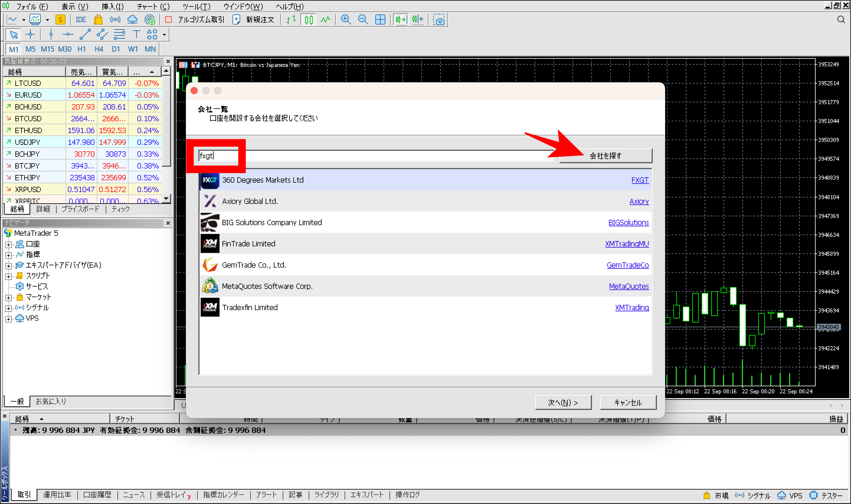
Task: Toggle the chart shift indent
Action: [x=418, y=19]
